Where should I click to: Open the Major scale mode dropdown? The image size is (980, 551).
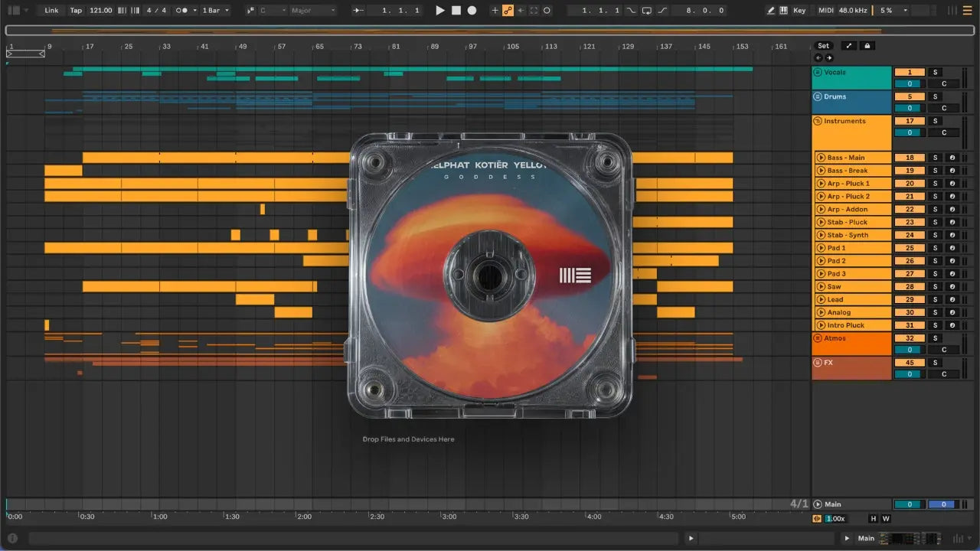click(312, 11)
